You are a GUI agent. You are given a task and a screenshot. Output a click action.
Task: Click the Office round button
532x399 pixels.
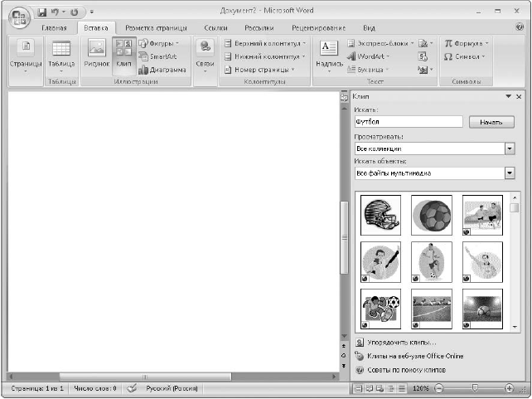(19, 17)
